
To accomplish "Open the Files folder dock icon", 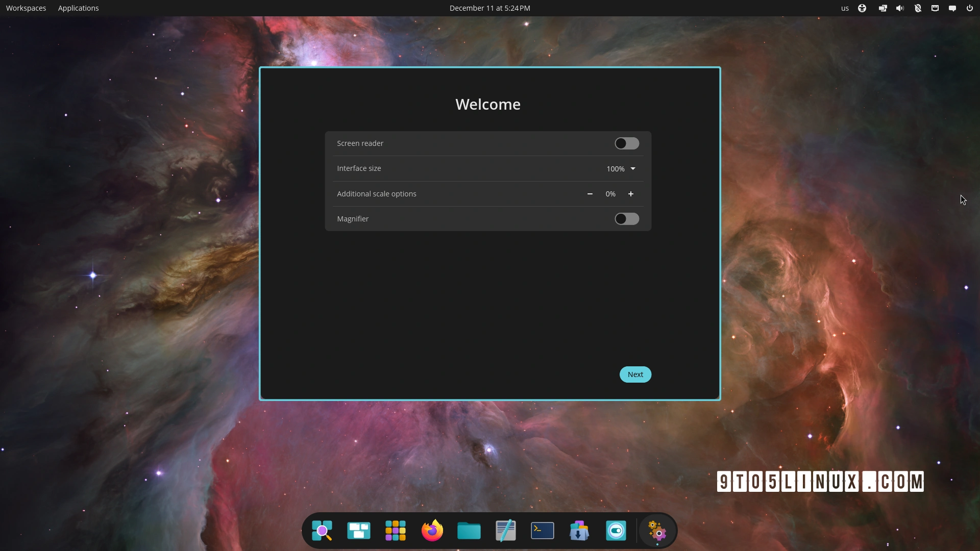I will 469,531.
